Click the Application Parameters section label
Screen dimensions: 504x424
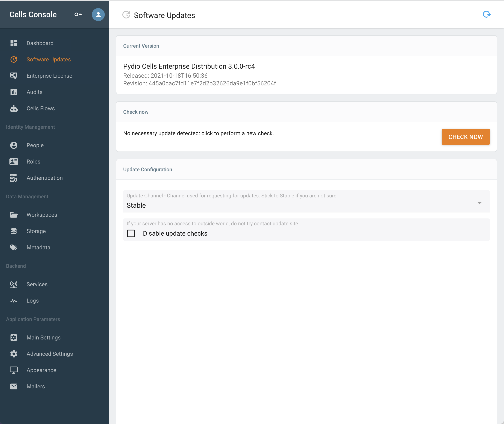pos(33,319)
